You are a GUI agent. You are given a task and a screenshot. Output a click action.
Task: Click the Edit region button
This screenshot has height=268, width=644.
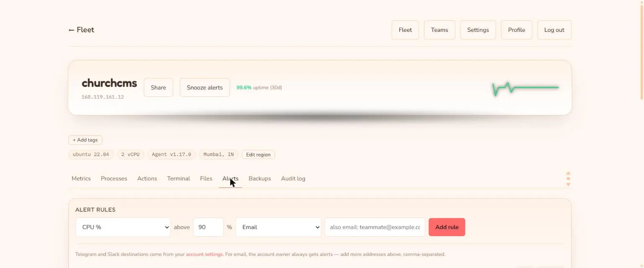coord(258,154)
